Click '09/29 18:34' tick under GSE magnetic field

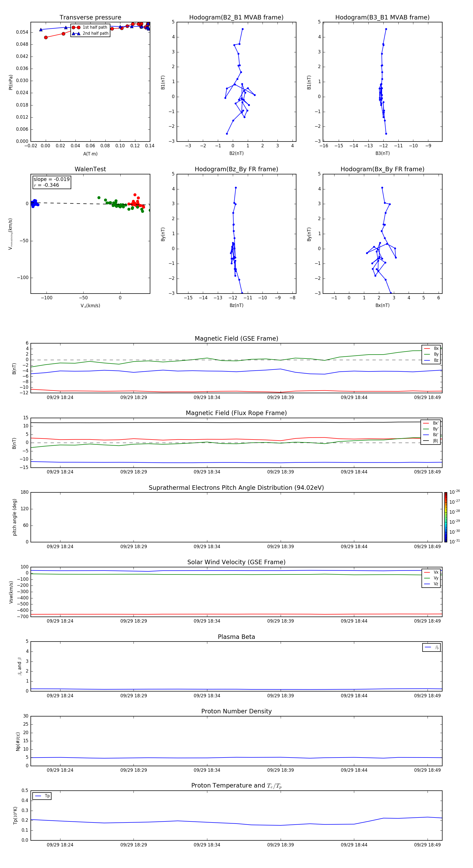point(207,398)
